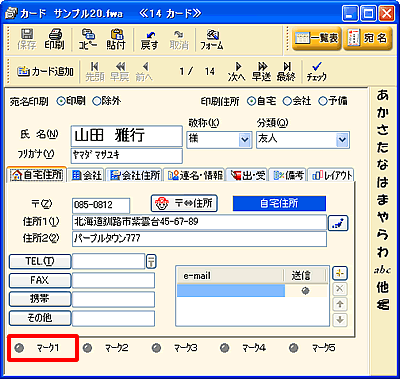Jump to last card with 最終
The height and width of the screenshot is (379, 400).
(x=286, y=71)
